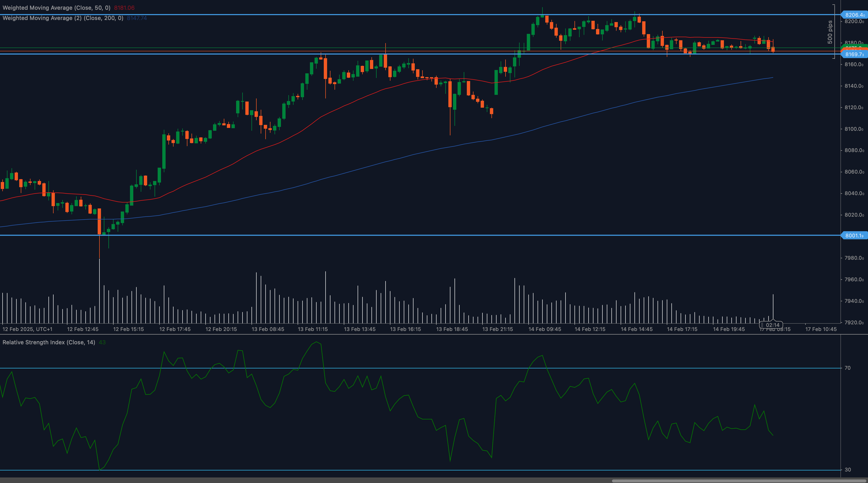Click the 8147.74 moving average value
The height and width of the screenshot is (483, 868).
137,18
